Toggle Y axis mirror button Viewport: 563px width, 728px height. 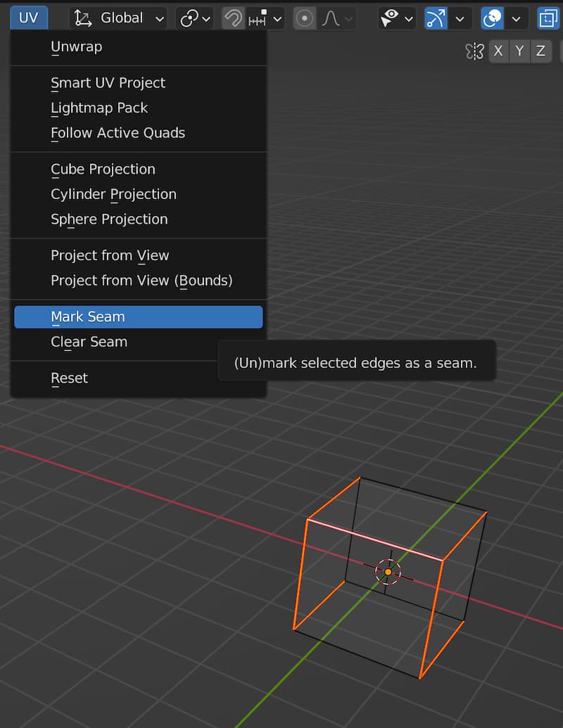point(519,51)
